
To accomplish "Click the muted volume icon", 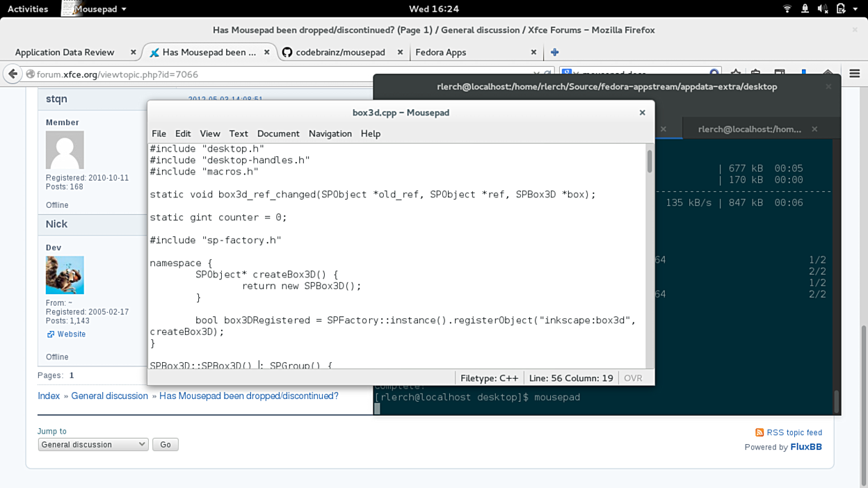I will (x=823, y=9).
